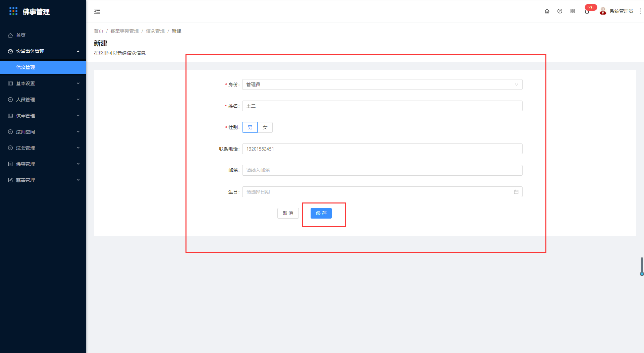
Task: Focus the 姓名 input containing 王二
Action: (382, 106)
